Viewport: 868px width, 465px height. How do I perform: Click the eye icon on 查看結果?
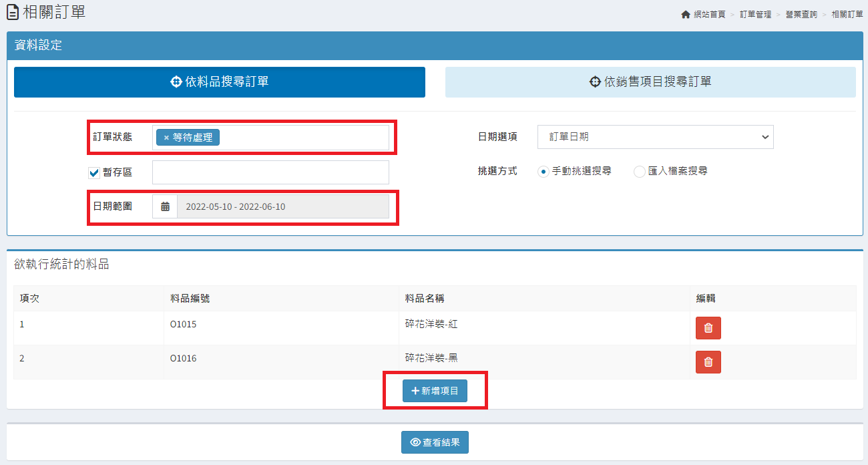415,442
